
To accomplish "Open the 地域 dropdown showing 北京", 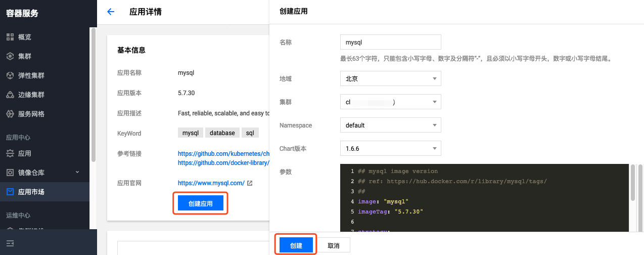I will (x=391, y=78).
